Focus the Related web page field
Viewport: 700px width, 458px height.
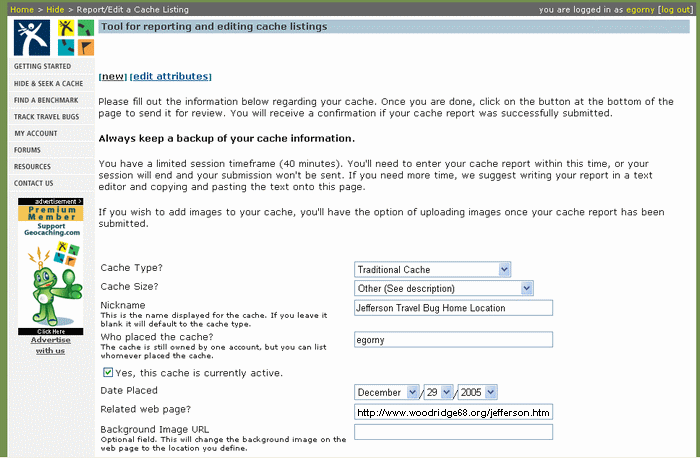[454, 412]
